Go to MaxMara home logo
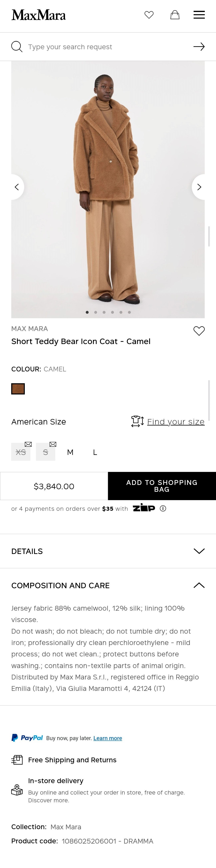This screenshot has width=216, height=868. [x=38, y=15]
